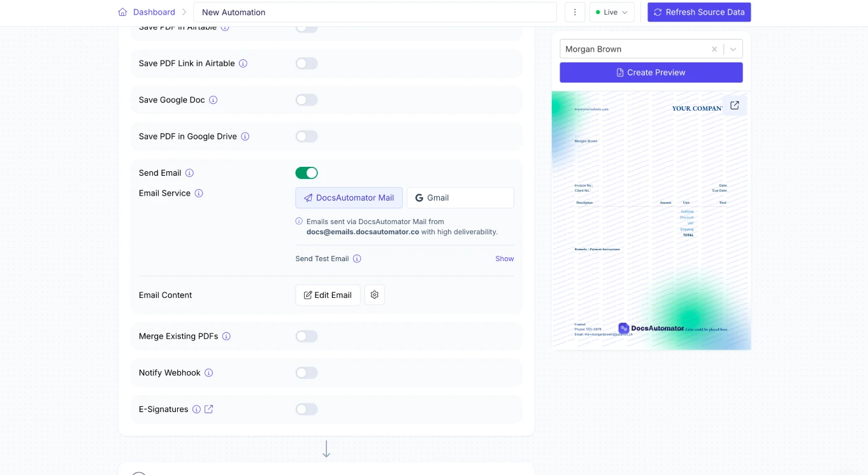This screenshot has width=868, height=475.
Task: Turn on Save Google Doc toggle
Action: tap(307, 100)
